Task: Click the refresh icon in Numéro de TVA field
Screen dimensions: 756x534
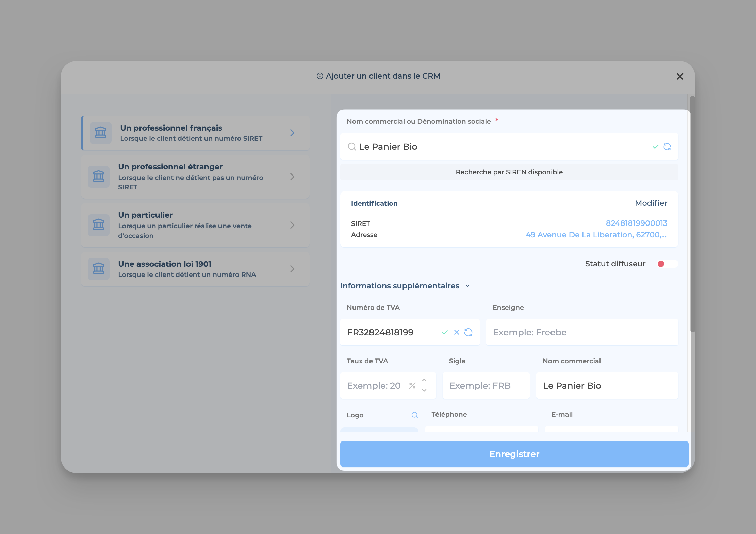Action: click(x=469, y=332)
